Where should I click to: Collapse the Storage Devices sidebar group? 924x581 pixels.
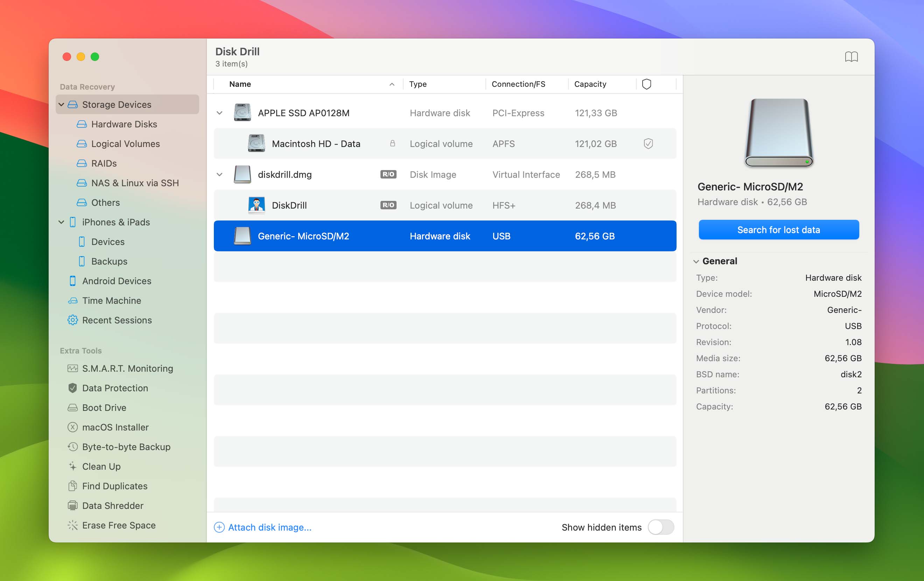click(x=61, y=104)
